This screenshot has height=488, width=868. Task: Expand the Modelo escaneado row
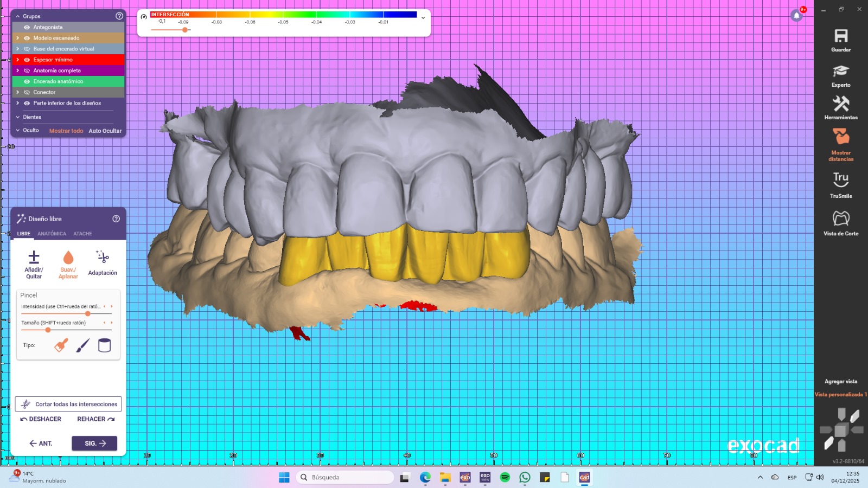tap(17, 38)
